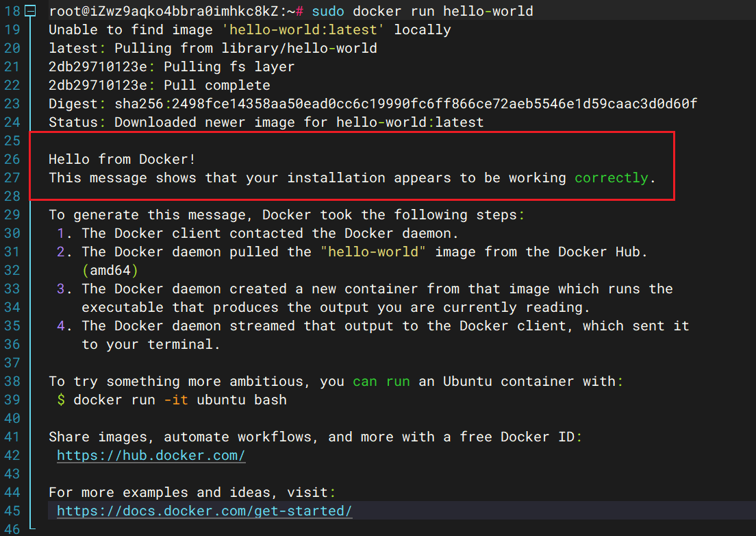Collapse the fold marker at line 18

coord(29,11)
